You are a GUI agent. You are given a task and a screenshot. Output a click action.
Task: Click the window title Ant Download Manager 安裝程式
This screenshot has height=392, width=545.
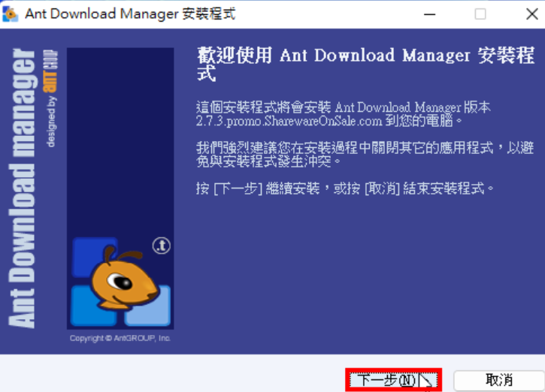tap(130, 14)
